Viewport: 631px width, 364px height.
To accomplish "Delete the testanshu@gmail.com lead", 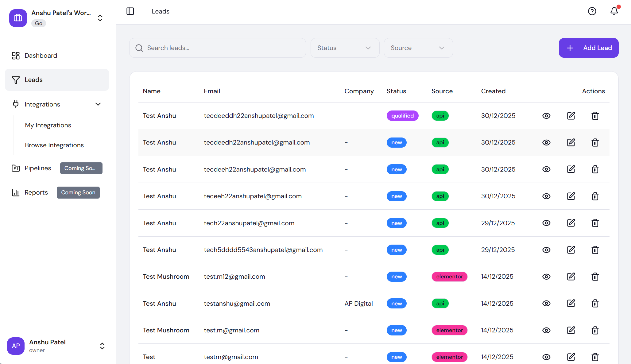I will pos(595,304).
